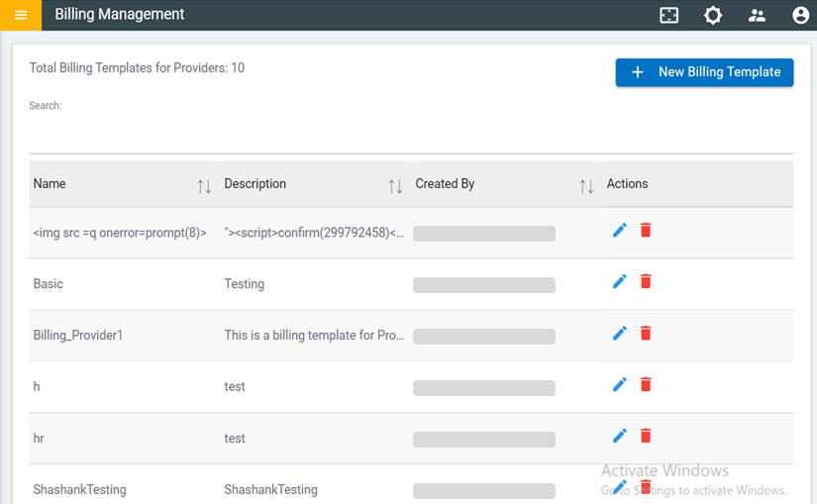The height and width of the screenshot is (504, 817).
Task: Open the account profile icon
Action: click(x=800, y=15)
